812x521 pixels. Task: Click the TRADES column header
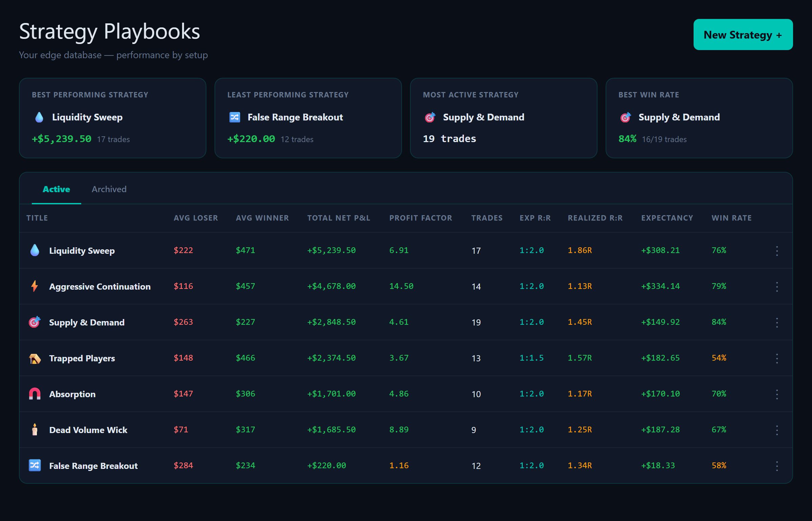coord(487,218)
